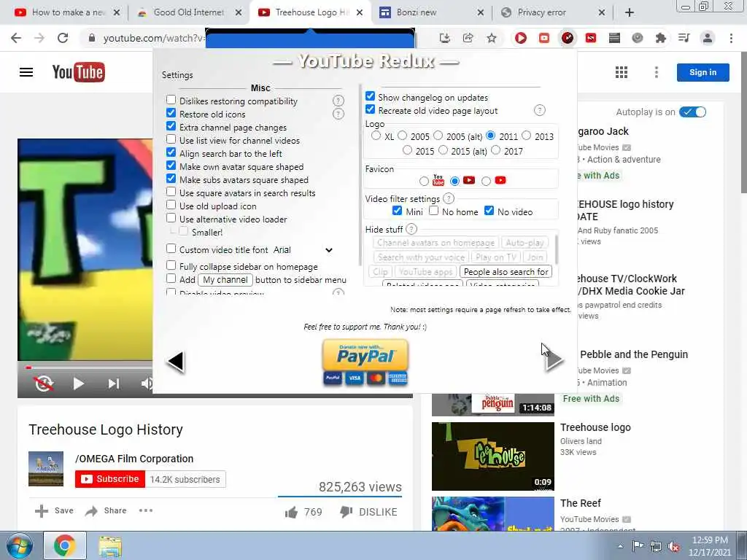Viewport: 747px width, 560px height.
Task: Open The Reef video thumbnail
Action: click(x=493, y=514)
